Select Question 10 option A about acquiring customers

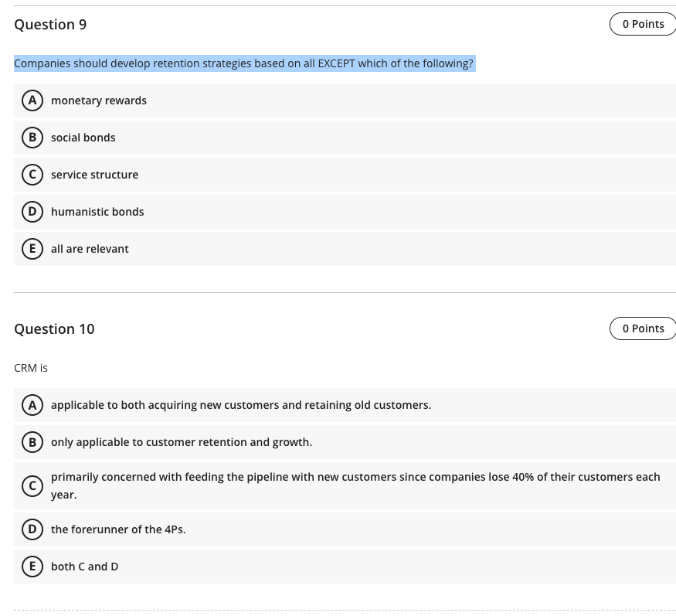[32, 405]
